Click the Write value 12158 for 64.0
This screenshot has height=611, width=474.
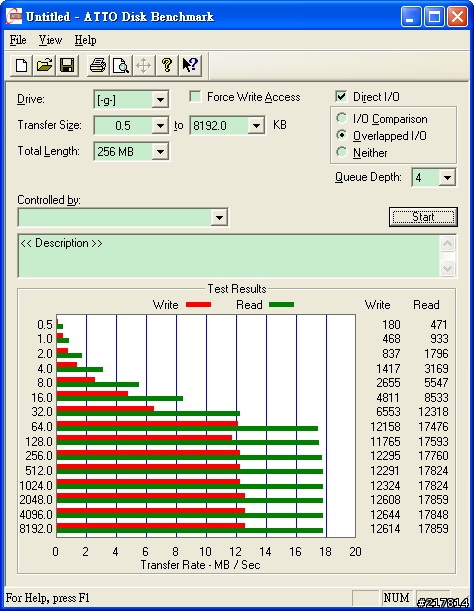[385, 427]
